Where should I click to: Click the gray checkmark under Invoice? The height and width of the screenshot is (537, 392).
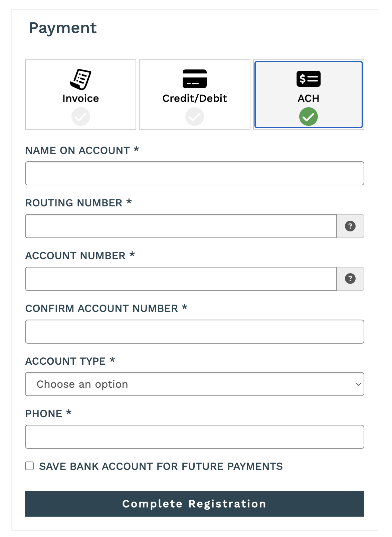(x=81, y=117)
